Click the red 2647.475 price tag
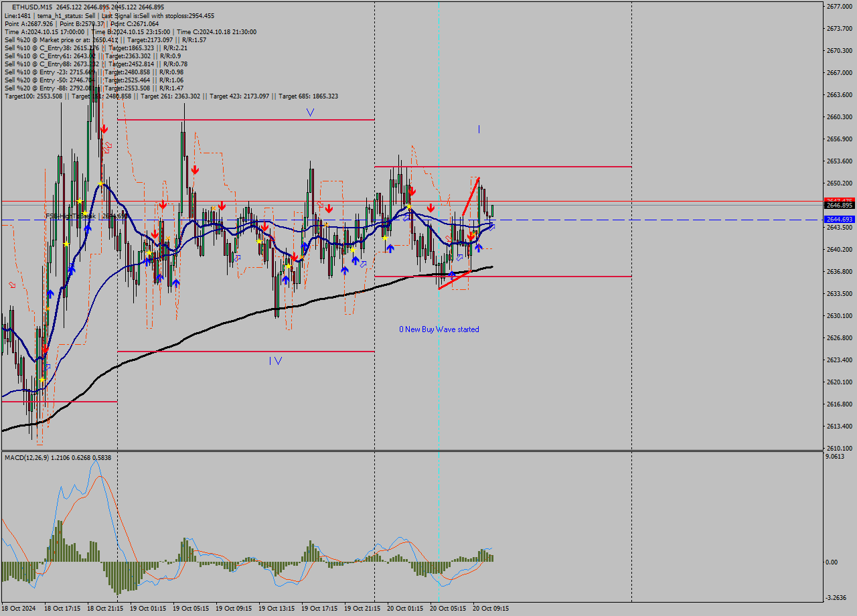The height and width of the screenshot is (616, 857). tap(840, 201)
